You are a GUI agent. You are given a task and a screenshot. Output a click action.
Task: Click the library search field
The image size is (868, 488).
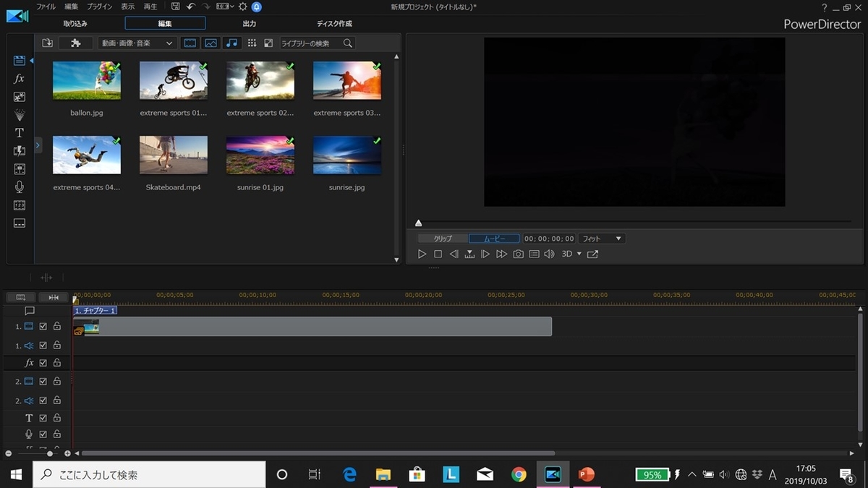point(311,43)
